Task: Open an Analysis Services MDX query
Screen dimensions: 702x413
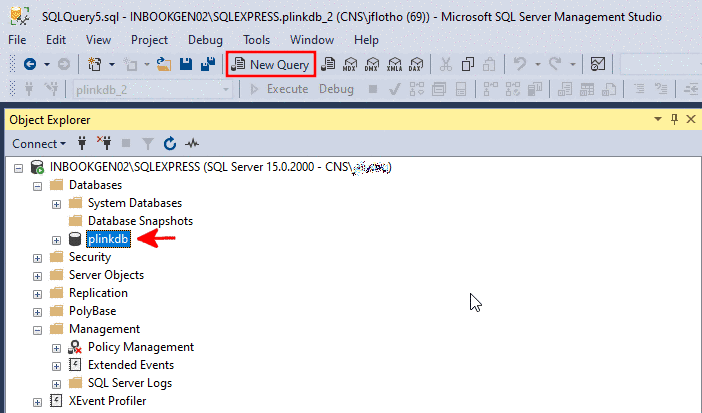Action: click(x=350, y=65)
